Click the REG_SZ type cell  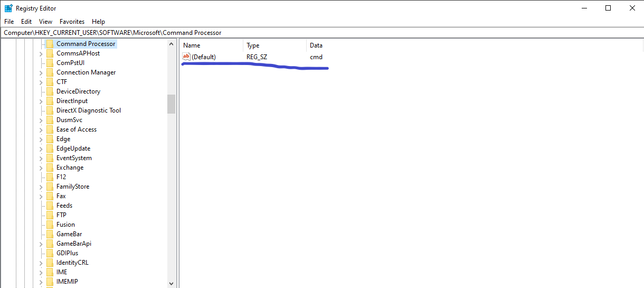257,57
